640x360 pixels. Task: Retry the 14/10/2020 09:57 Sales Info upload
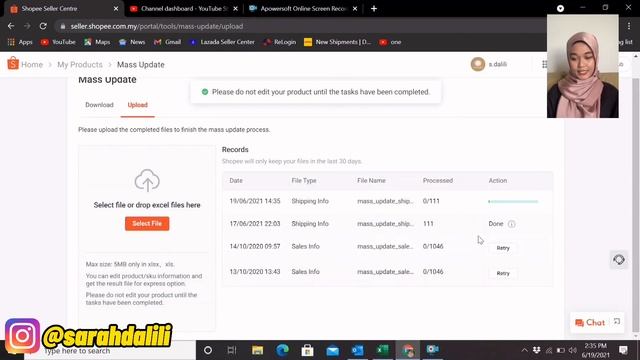click(503, 248)
